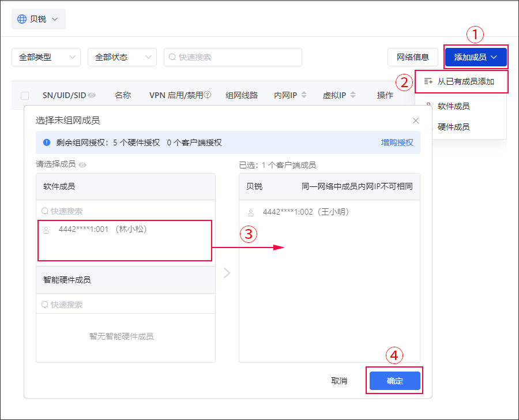Click the globe icon beside 贝锐
The width and height of the screenshot is (519, 420).
click(x=22, y=19)
